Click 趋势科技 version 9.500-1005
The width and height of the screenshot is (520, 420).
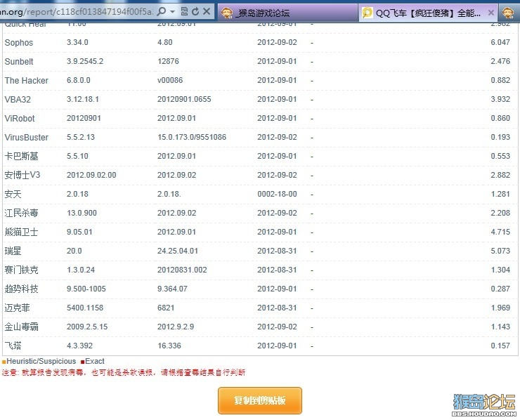tap(86, 289)
